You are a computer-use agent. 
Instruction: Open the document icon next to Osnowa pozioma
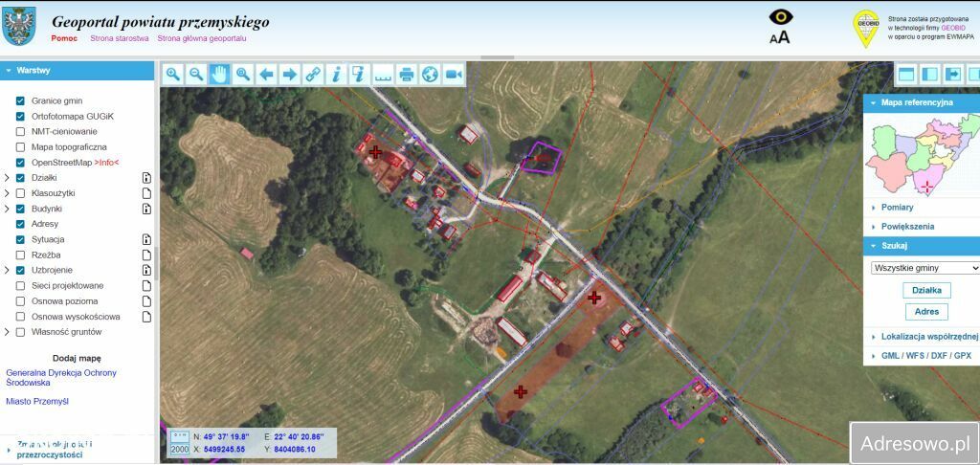coord(146,301)
